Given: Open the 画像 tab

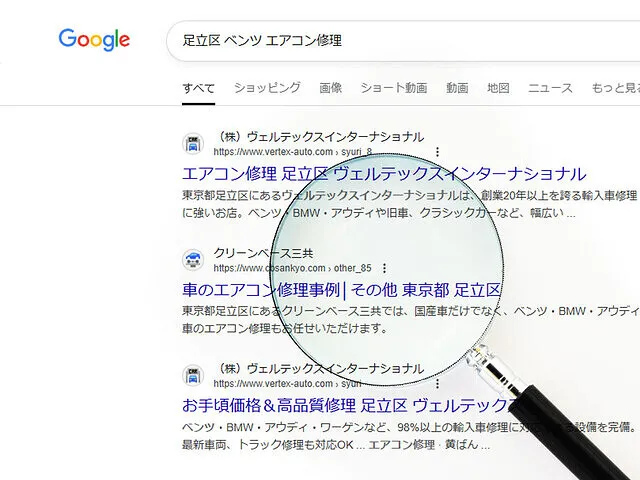Looking at the screenshot, I should pyautogui.click(x=331, y=88).
